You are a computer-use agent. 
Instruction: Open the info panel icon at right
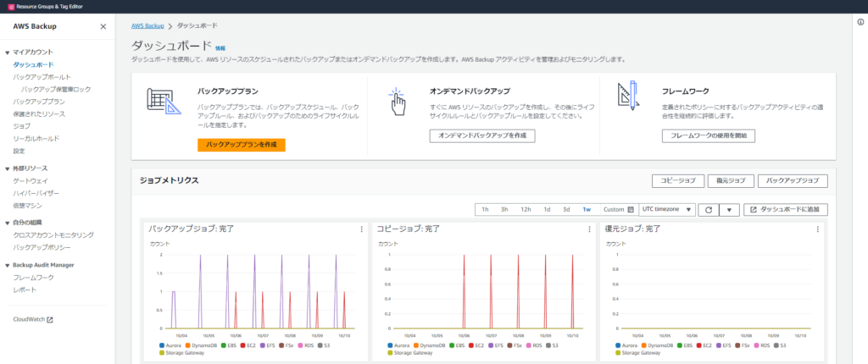coord(860,22)
